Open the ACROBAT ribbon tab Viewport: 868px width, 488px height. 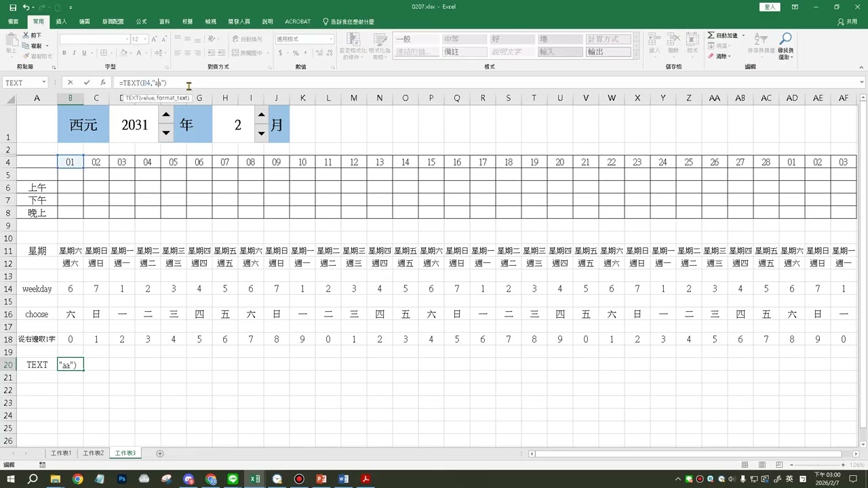point(298,22)
